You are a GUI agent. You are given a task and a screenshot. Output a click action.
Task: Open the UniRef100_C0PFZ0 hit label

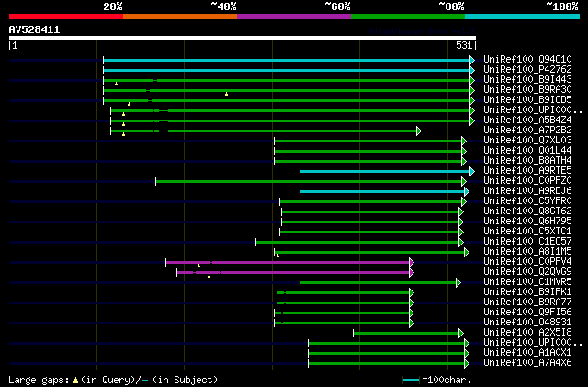527,180
